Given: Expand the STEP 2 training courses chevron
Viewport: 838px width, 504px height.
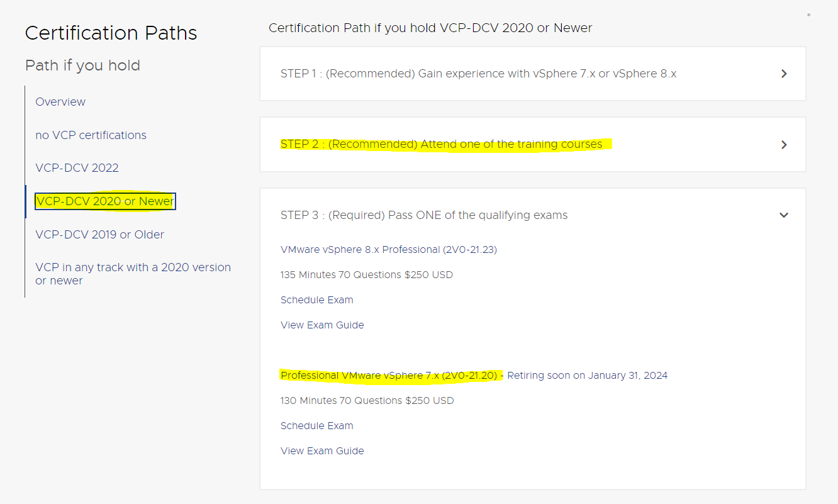Looking at the screenshot, I should (x=784, y=145).
